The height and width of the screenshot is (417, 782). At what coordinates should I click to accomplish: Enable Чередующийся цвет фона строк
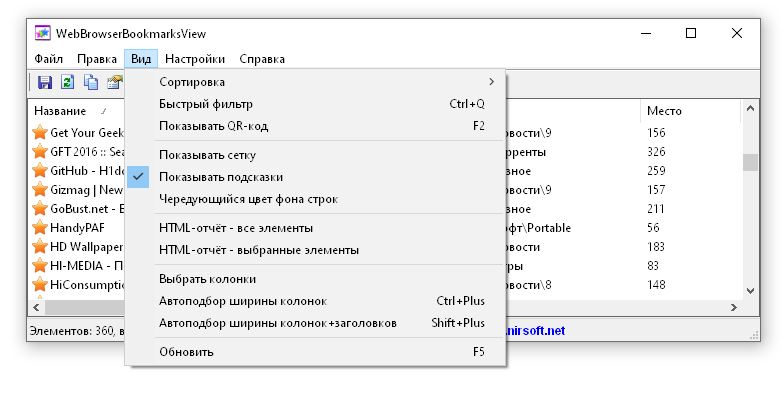pos(315,199)
